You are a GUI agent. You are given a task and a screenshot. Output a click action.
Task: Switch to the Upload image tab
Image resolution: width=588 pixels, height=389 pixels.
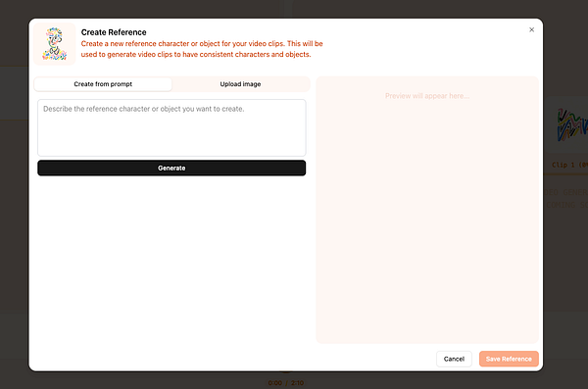[240, 84]
